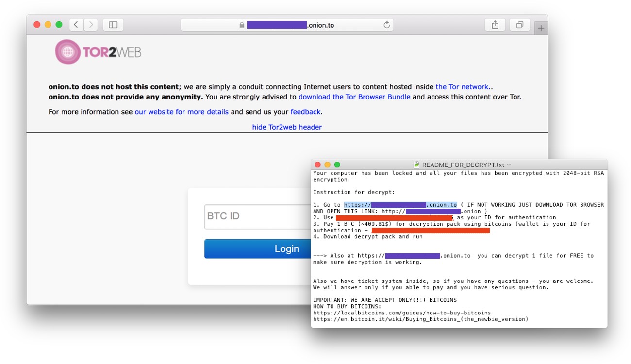Focus the BTC ID input field
Screen dimensions: 631x364
coord(258,216)
